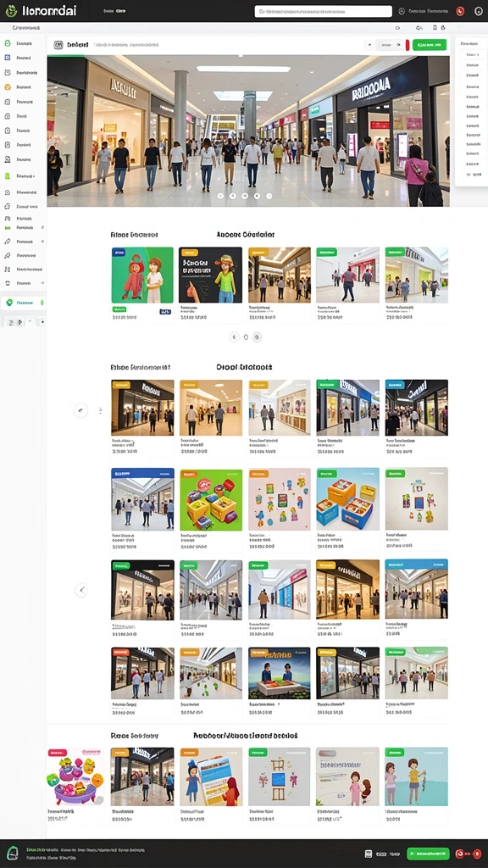This screenshot has width=488, height=868.
Task: Select the brush icon below the pencil in sidebar
Action: pos(8,255)
